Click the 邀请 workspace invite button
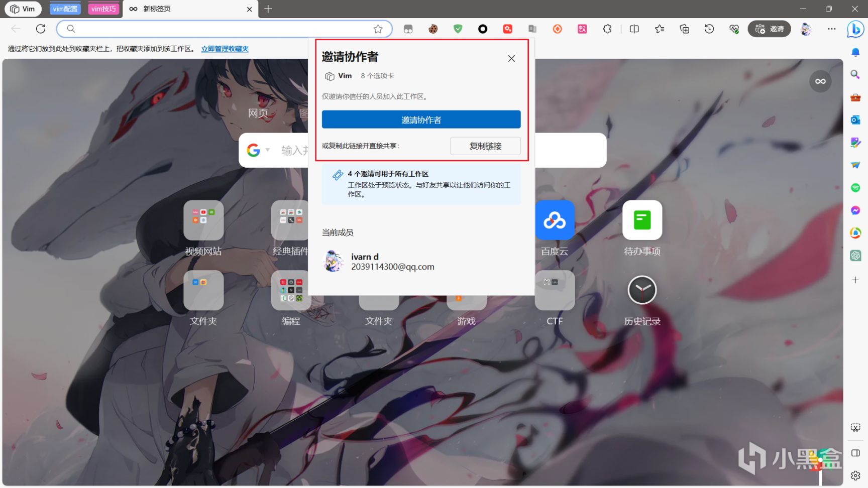The height and width of the screenshot is (488, 868). pyautogui.click(x=770, y=29)
